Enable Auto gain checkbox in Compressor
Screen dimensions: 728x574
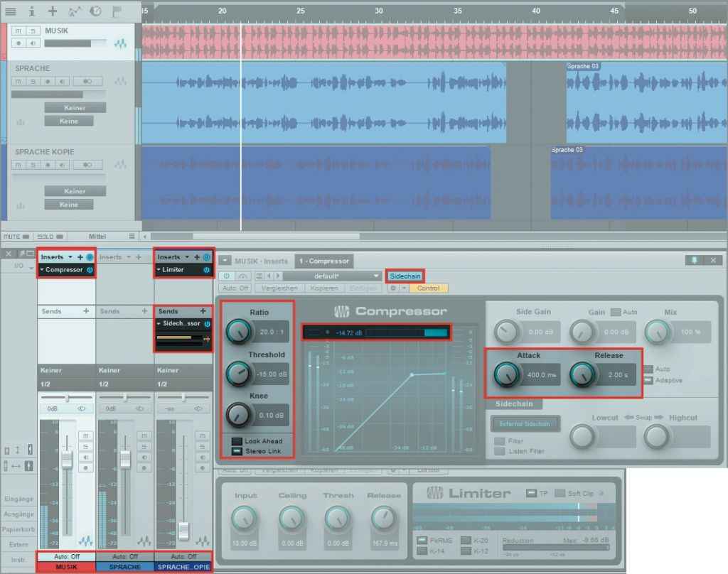pyautogui.click(x=616, y=312)
